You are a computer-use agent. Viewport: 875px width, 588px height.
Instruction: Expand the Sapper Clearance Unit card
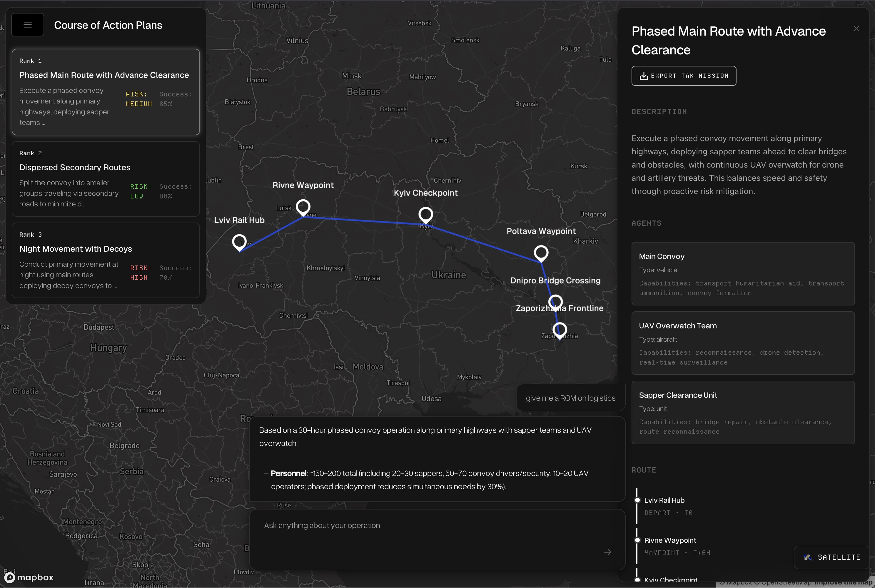pos(743,412)
